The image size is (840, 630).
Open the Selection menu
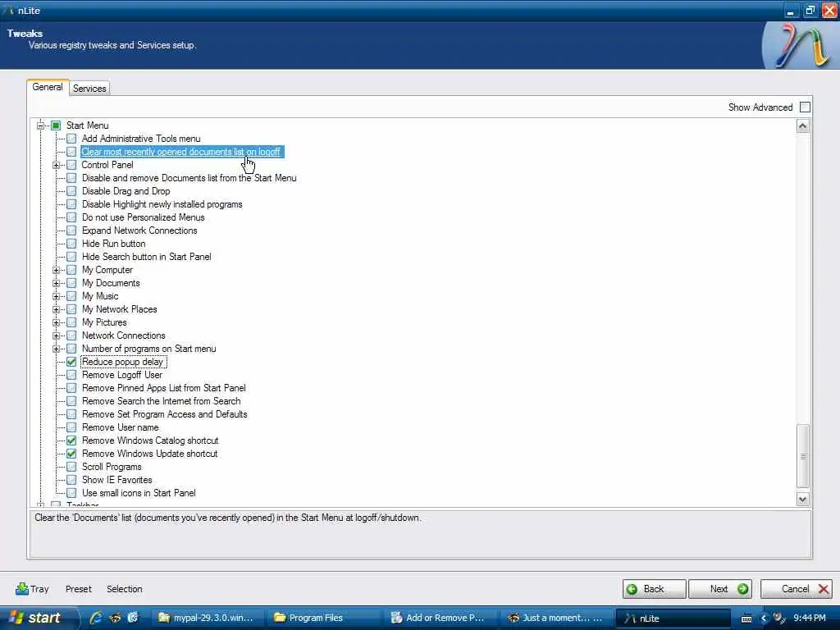[x=125, y=589]
